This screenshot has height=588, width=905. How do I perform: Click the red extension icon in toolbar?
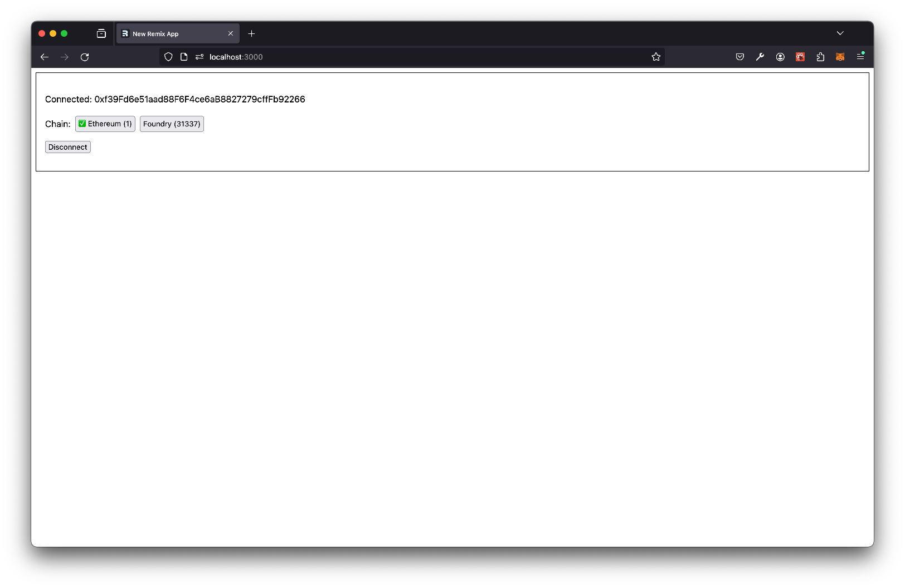tap(800, 57)
